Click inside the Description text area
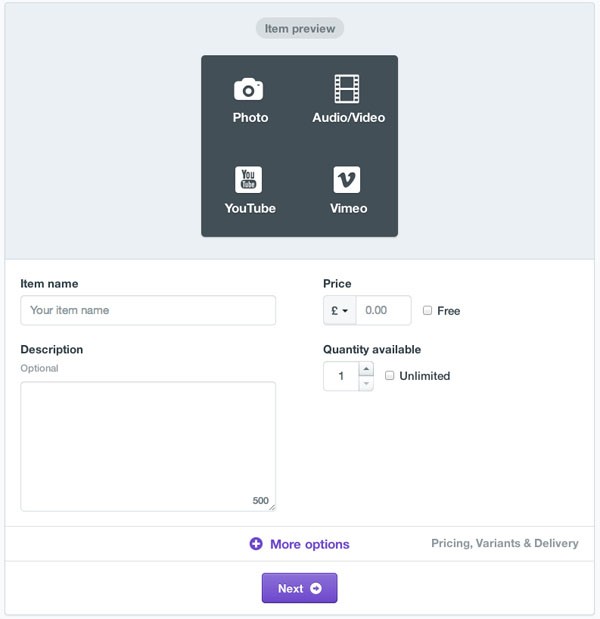 [x=148, y=446]
